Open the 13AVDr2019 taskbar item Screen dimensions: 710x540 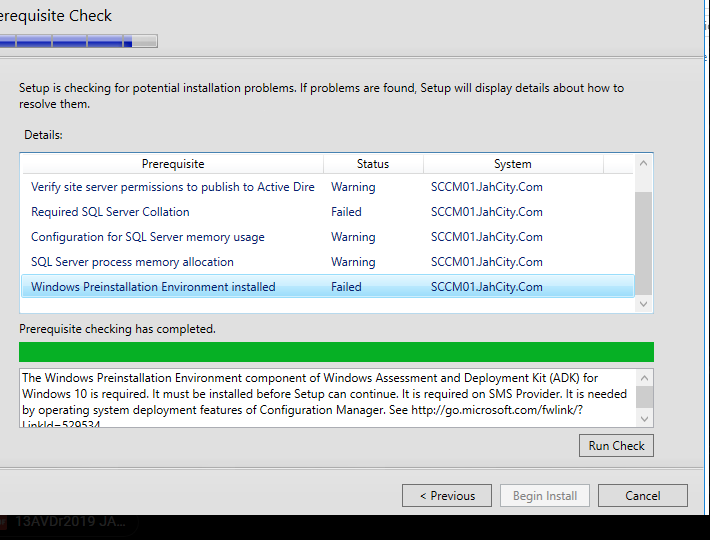coord(70,522)
